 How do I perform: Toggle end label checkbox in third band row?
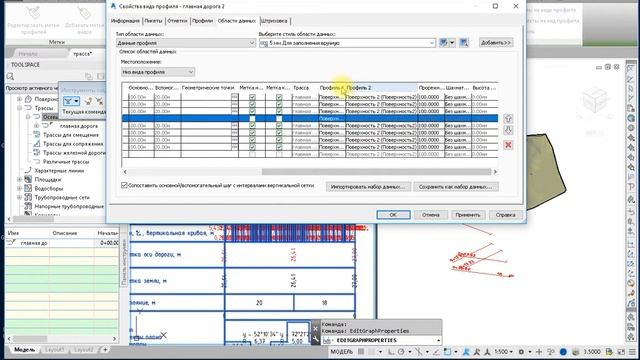tap(279, 111)
